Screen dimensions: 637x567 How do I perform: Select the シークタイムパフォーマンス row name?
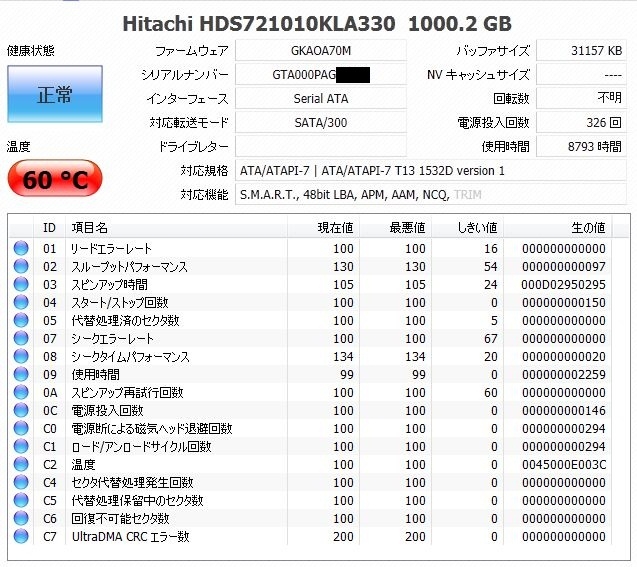[x=130, y=357]
